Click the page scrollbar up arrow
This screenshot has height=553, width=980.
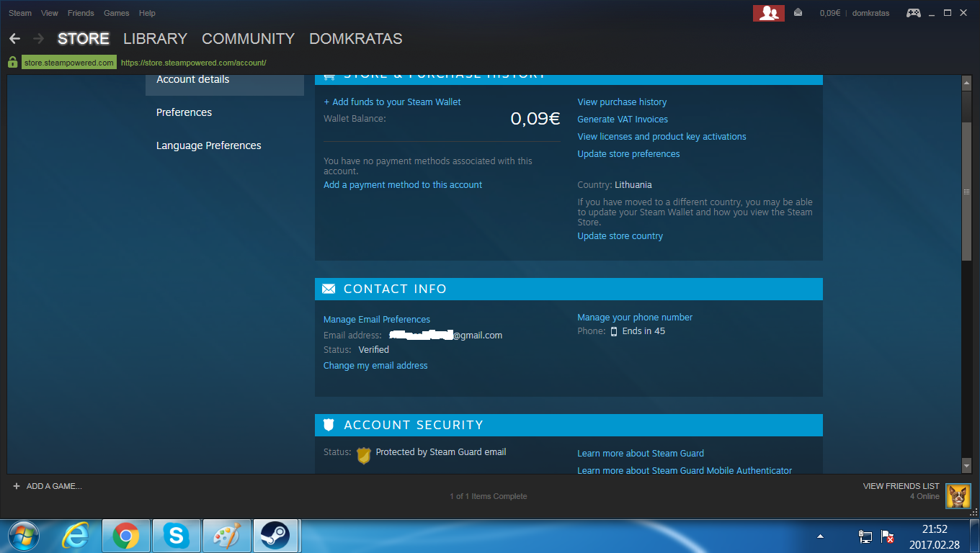[967, 82]
